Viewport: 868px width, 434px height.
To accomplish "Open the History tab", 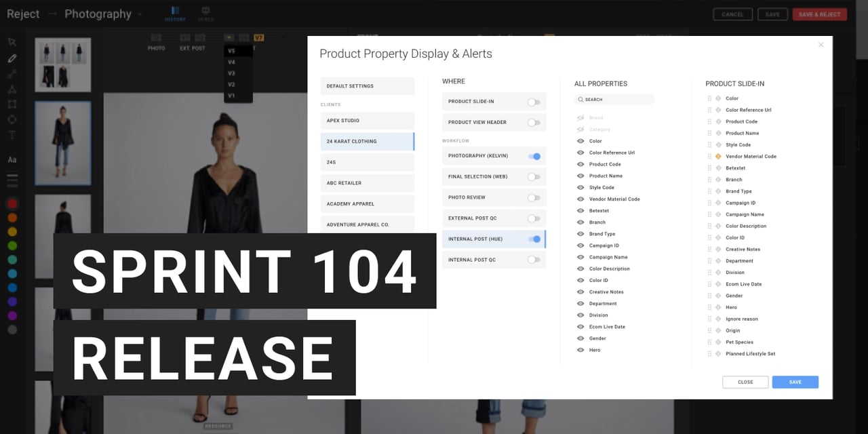I will pos(175,14).
